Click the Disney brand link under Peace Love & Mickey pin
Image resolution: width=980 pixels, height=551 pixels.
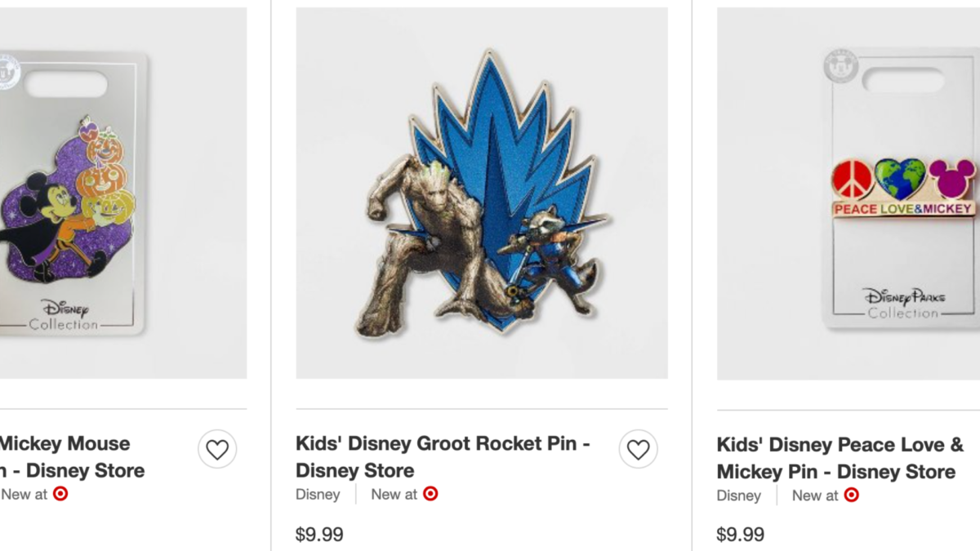pyautogui.click(x=738, y=495)
